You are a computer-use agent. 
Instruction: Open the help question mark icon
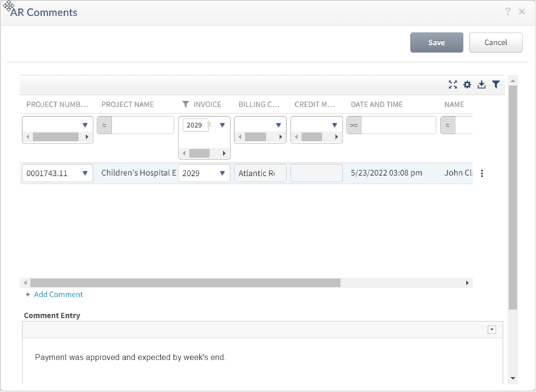click(507, 12)
